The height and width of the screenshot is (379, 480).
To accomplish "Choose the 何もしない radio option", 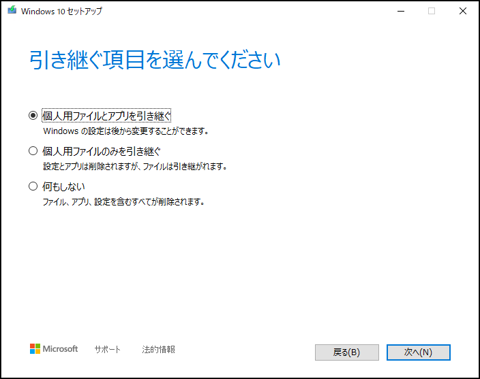I will [33, 186].
